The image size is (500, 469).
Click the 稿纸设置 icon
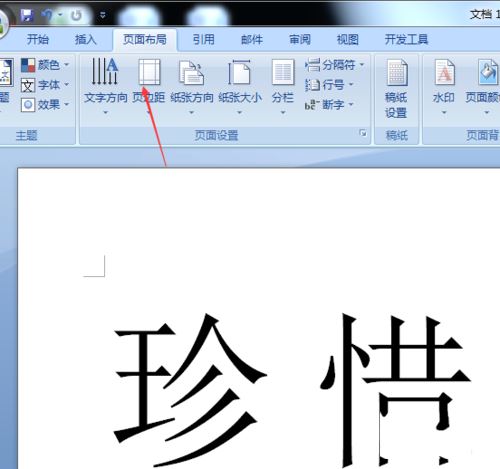[x=397, y=72]
